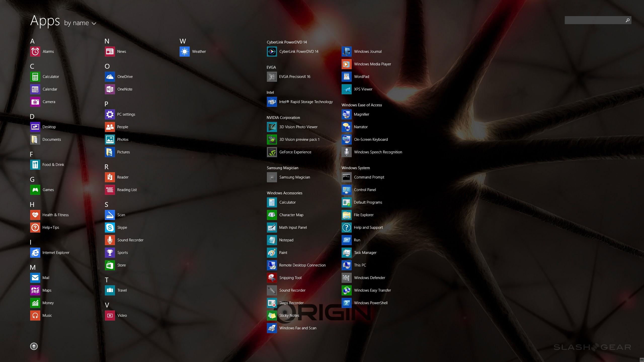Jump via the letter 'M' group header

pos(33,267)
